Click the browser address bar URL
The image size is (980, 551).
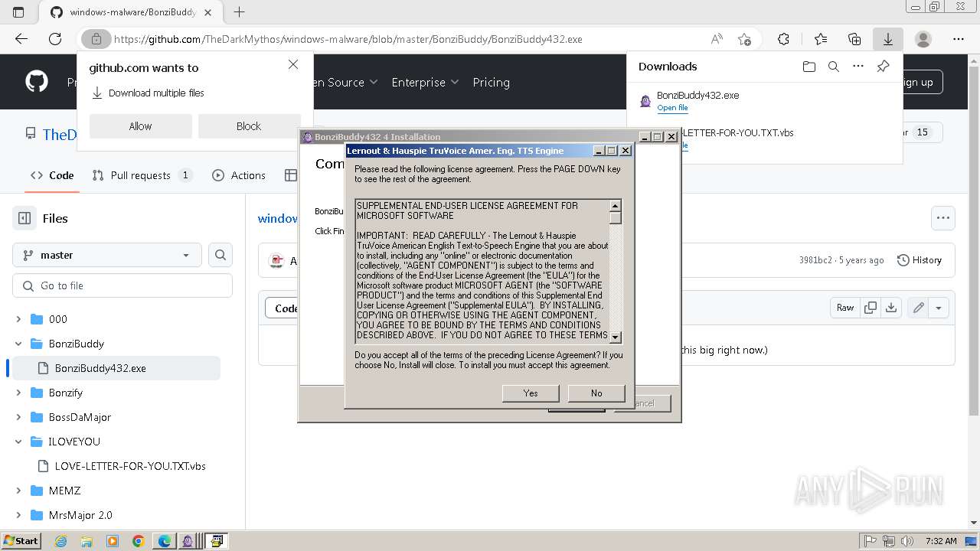(348, 39)
